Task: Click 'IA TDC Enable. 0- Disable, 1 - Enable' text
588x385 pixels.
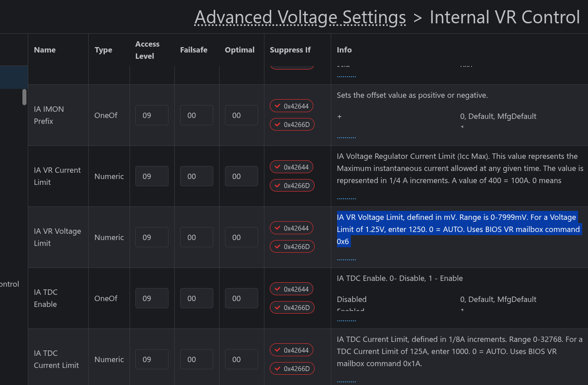Action: pos(400,278)
